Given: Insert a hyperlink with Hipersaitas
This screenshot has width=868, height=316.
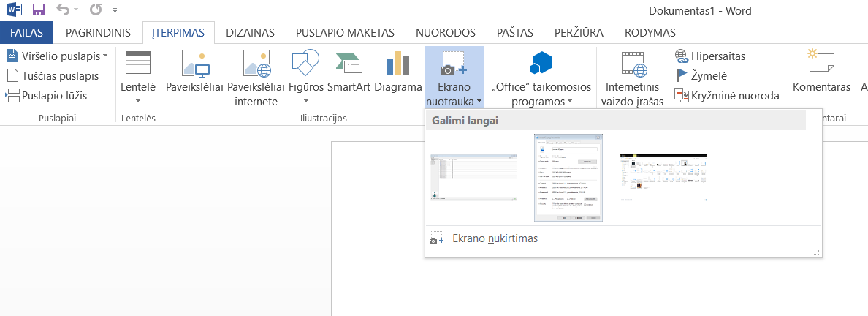Looking at the screenshot, I should (711, 56).
